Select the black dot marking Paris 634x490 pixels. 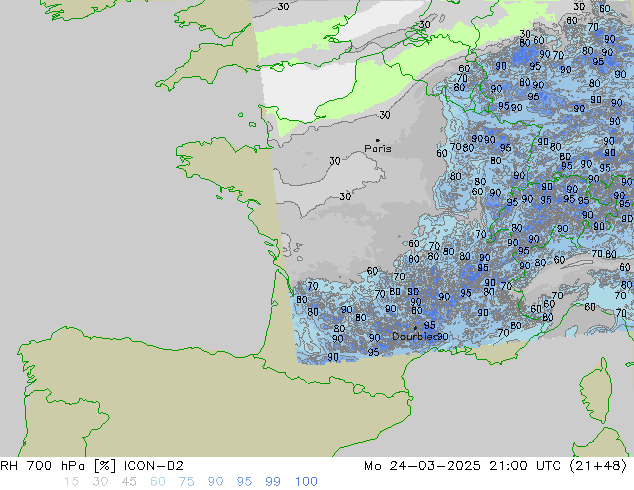point(378,140)
